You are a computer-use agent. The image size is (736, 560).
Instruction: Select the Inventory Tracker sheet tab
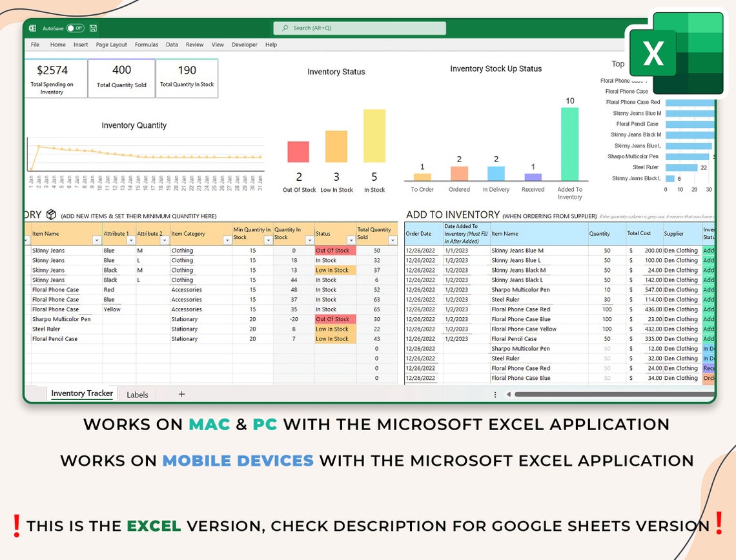[x=82, y=393]
